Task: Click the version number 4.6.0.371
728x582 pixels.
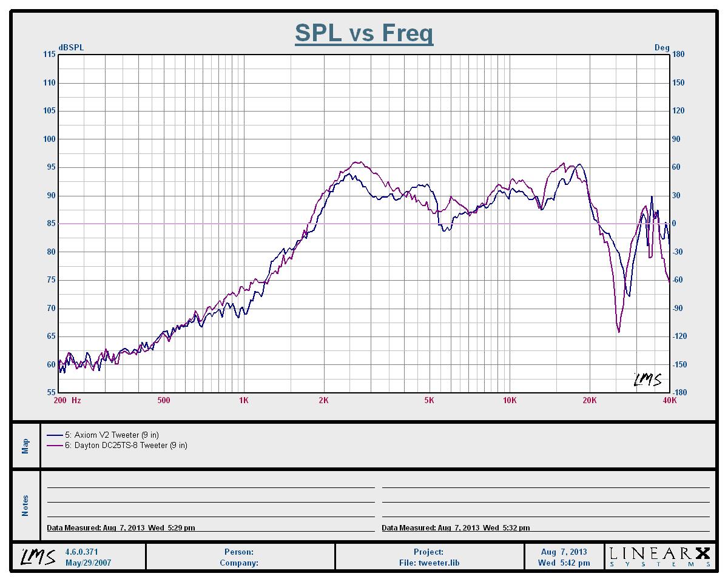Action: pyautogui.click(x=81, y=552)
